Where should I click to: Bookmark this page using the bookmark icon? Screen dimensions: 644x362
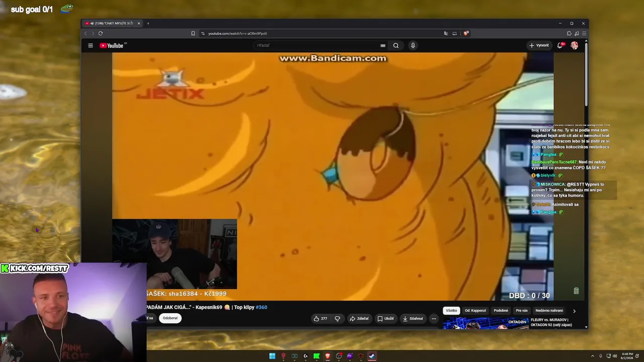193,33
